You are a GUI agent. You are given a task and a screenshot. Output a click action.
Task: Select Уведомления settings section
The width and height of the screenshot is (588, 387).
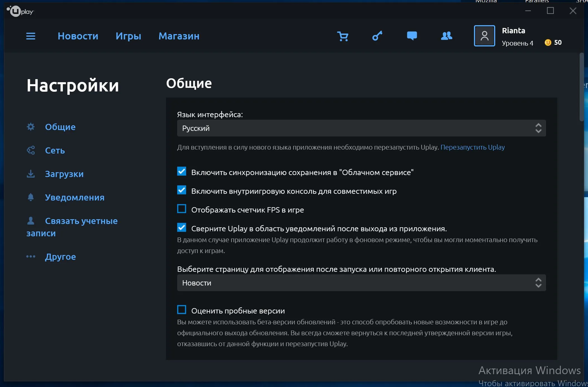tap(75, 197)
